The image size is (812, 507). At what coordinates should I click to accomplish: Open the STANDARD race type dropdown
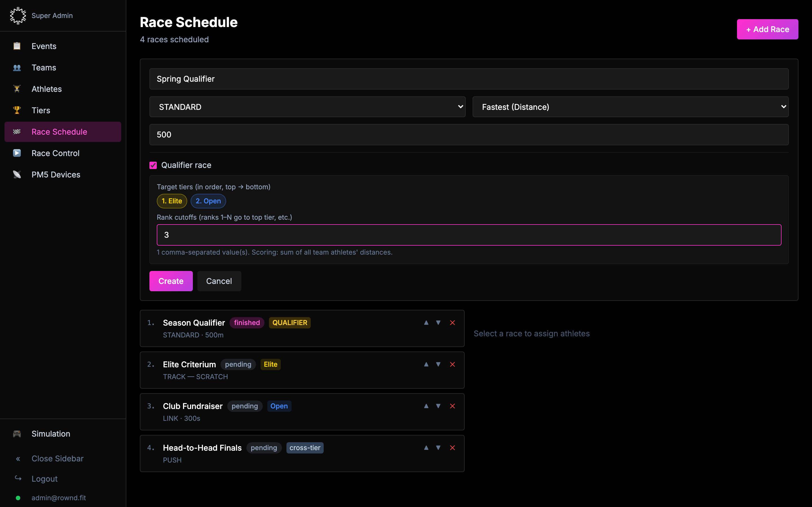(307, 107)
